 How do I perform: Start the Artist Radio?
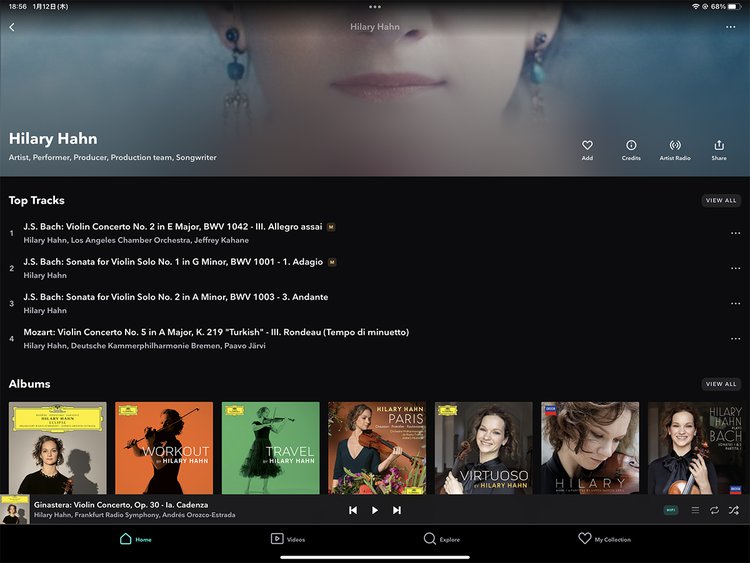pos(675,150)
